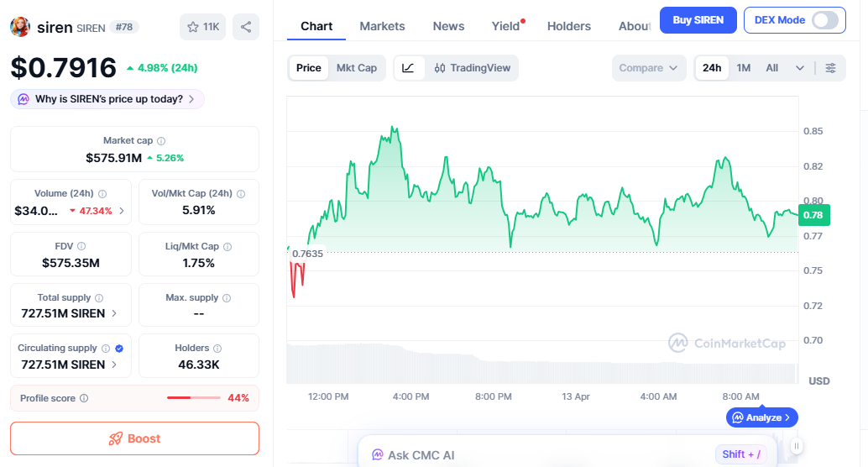The image size is (868, 467).
Task: Click the Shift + / shortcut badge
Action: (x=741, y=454)
